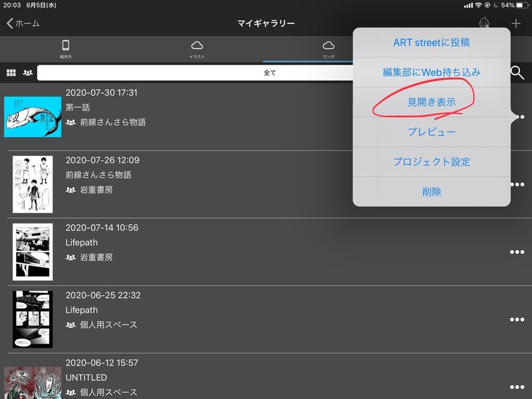Screen dimensions: 532x399
Task: Open search with magnifier icon
Action: (x=517, y=72)
